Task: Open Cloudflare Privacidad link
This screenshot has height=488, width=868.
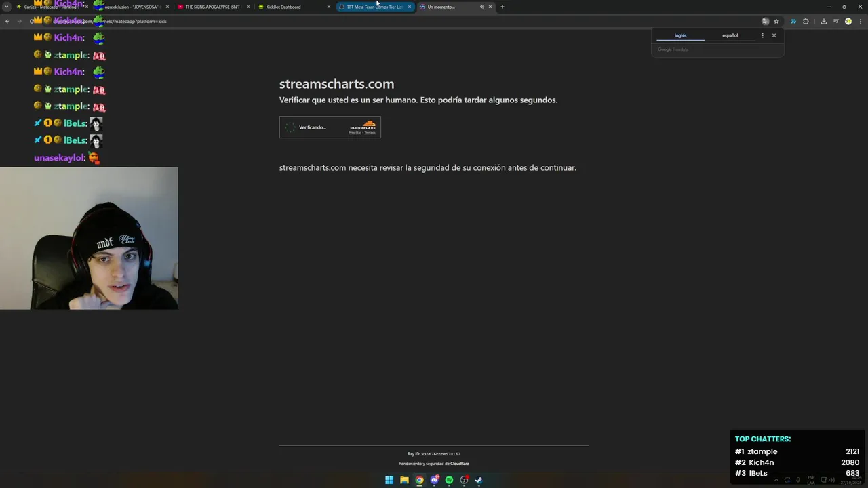Action: [355, 133]
